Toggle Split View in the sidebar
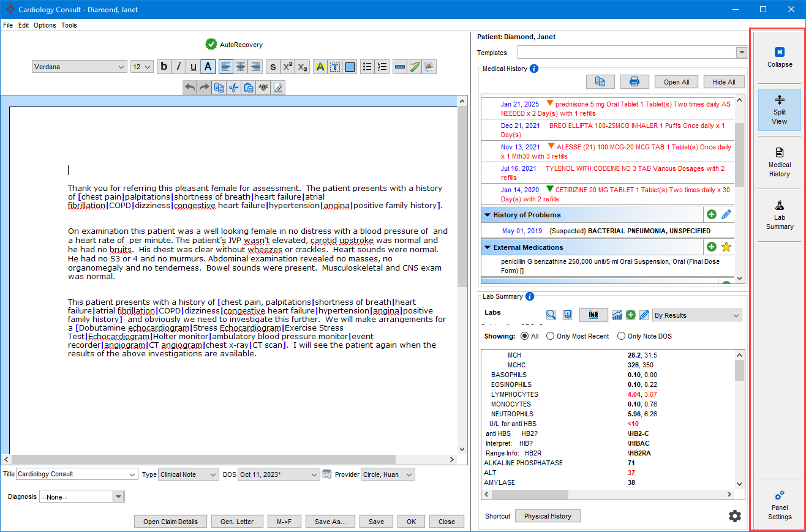Screen dimensions: 806x532 coord(779,110)
